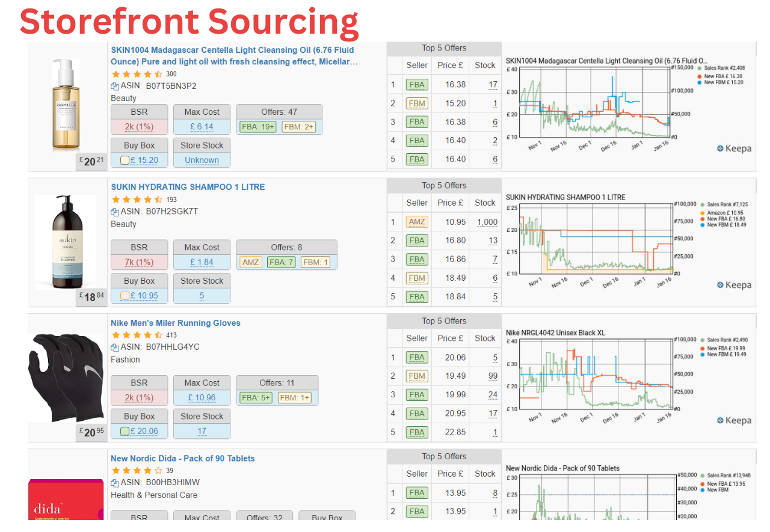
Task: Click the SKIN1004 cleansing oil product image
Action: point(65,105)
